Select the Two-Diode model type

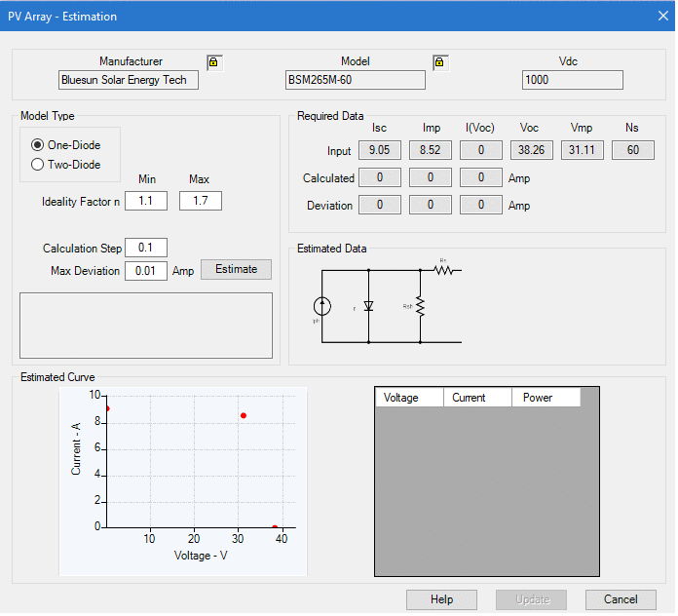[x=38, y=165]
